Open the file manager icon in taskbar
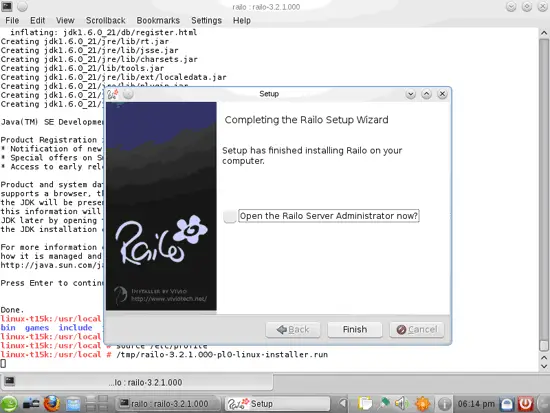This screenshot has height=413, width=550. tap(73, 404)
